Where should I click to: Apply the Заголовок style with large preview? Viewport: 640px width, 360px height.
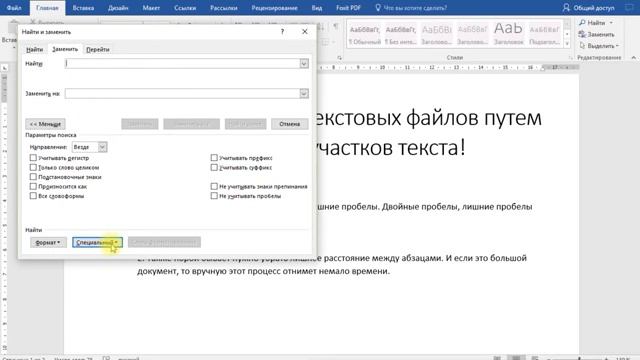(508, 34)
